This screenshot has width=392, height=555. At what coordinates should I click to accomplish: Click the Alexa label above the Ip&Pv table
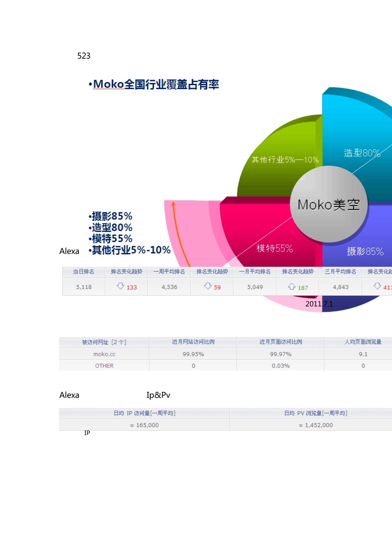point(69,395)
